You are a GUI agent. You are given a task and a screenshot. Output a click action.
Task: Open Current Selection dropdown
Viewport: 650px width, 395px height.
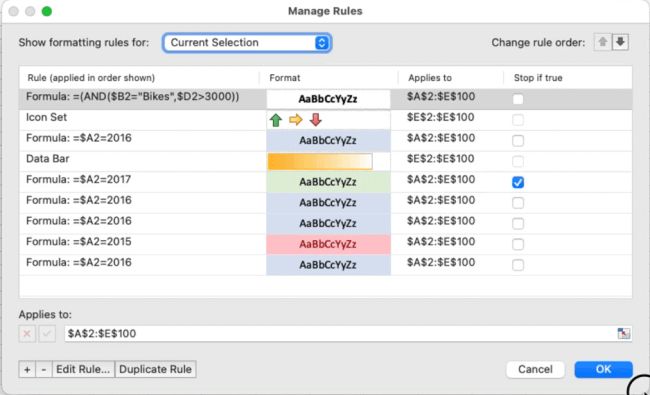[247, 43]
